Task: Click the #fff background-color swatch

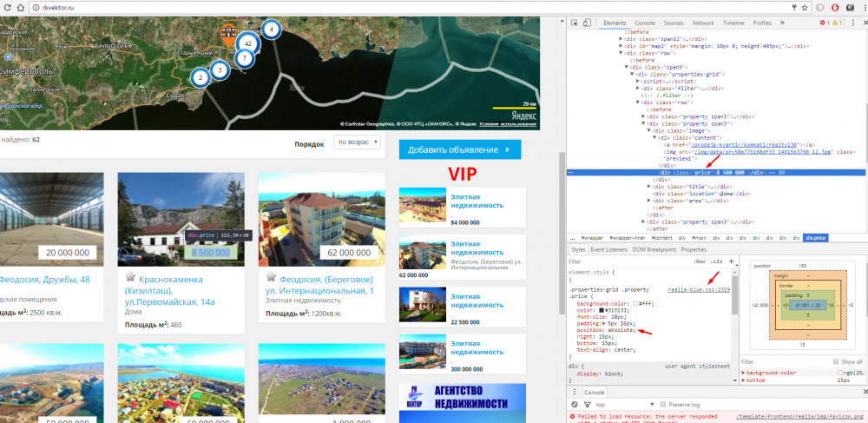Action: (636, 304)
